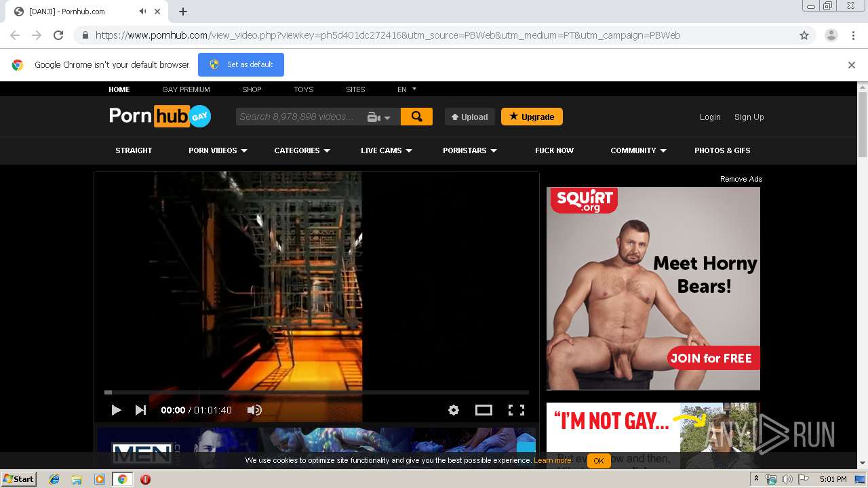Play the video
The height and width of the screenshot is (488, 868).
point(116,410)
